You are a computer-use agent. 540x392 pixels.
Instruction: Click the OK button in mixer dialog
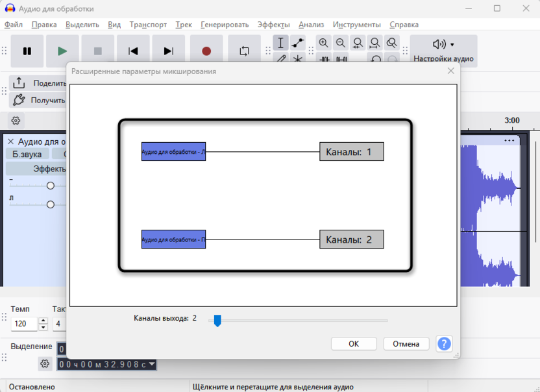point(354,344)
